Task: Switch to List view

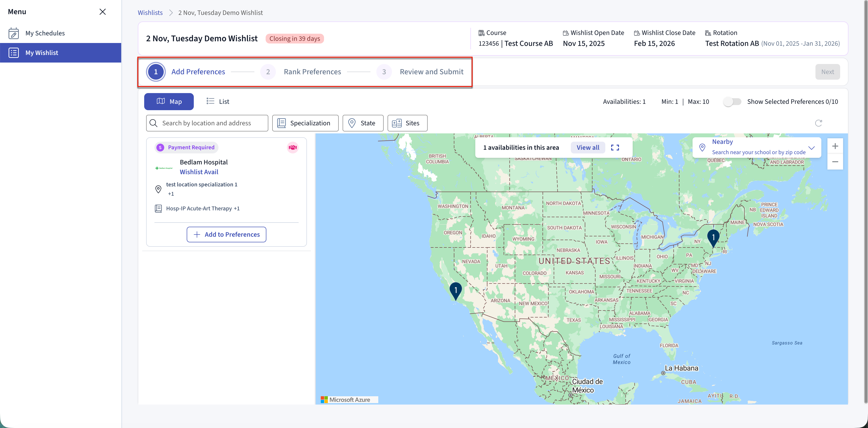Action: click(x=218, y=101)
